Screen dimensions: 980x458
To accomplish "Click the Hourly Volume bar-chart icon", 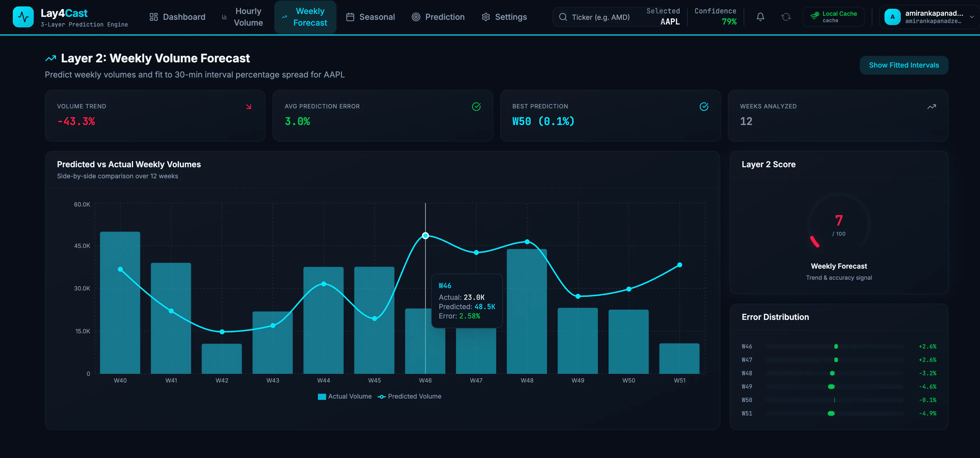I will pos(224,17).
